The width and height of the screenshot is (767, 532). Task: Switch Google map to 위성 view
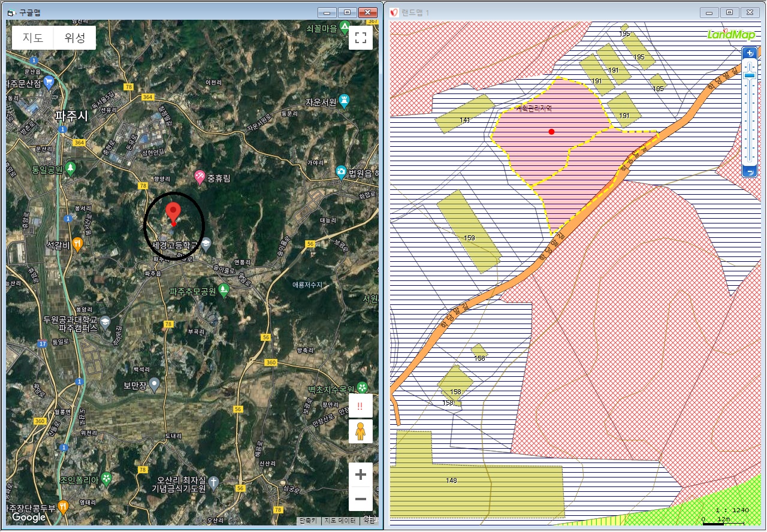(75, 38)
